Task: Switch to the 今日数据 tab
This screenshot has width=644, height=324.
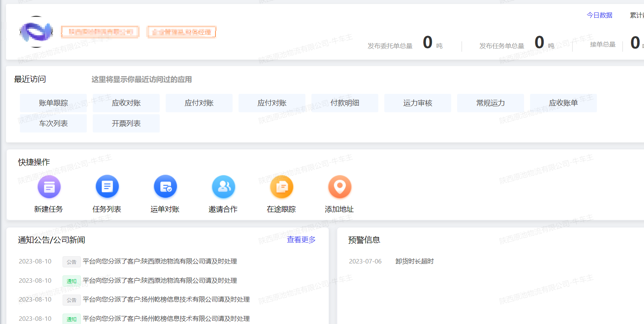Action: tap(599, 15)
